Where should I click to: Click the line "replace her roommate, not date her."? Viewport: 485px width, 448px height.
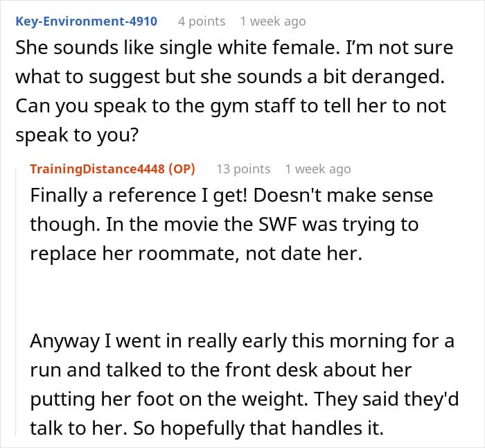tap(196, 254)
